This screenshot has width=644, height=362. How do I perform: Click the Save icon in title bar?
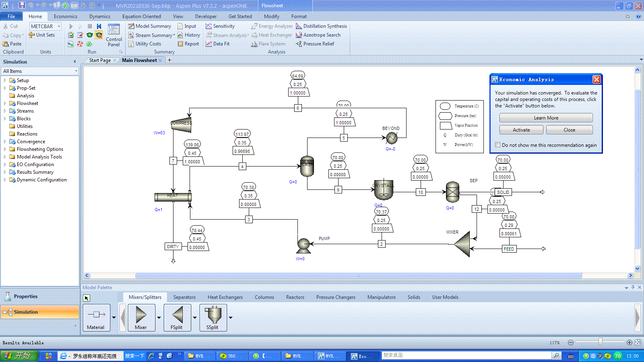[x=22, y=5]
